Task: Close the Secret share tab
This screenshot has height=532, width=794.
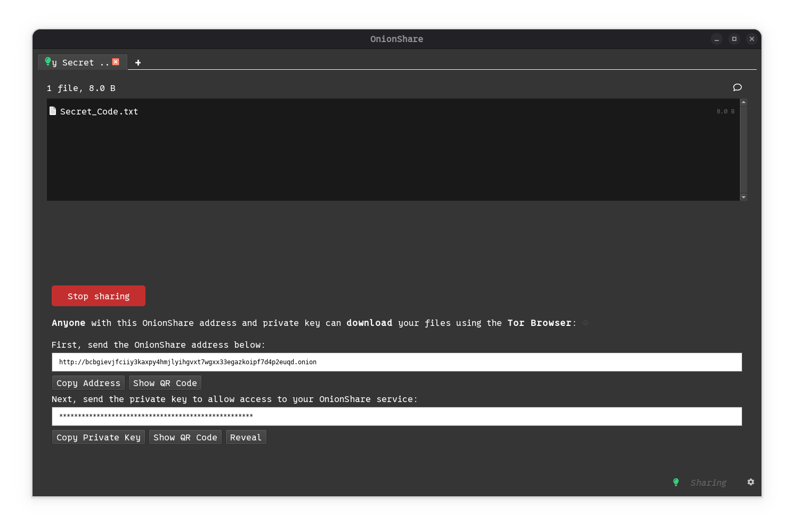Action: point(116,62)
